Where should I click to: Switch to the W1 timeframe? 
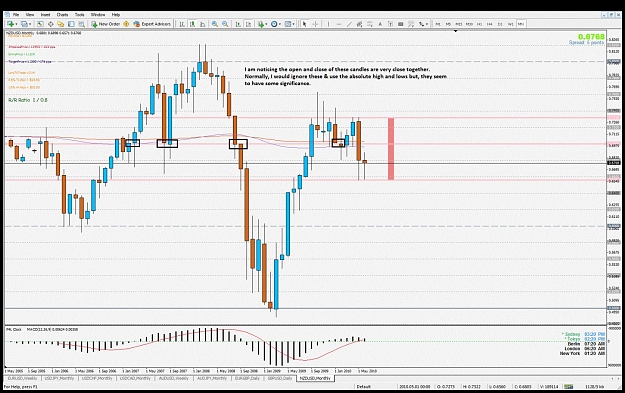coord(510,24)
